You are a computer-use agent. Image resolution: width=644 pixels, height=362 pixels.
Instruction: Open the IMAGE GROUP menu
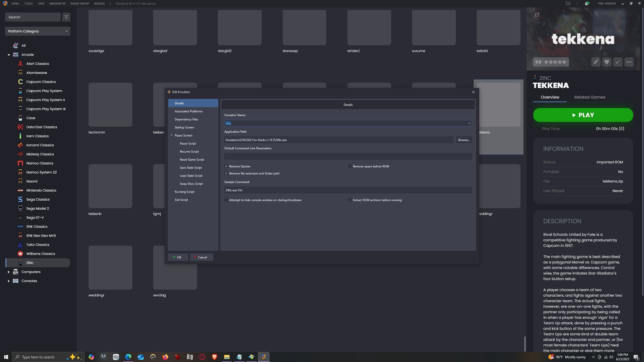tap(80, 4)
